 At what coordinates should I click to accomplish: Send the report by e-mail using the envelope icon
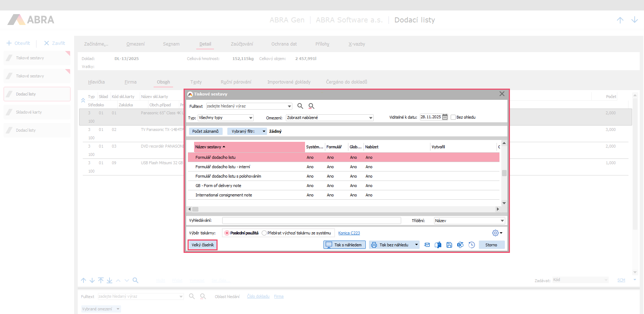[x=427, y=245]
